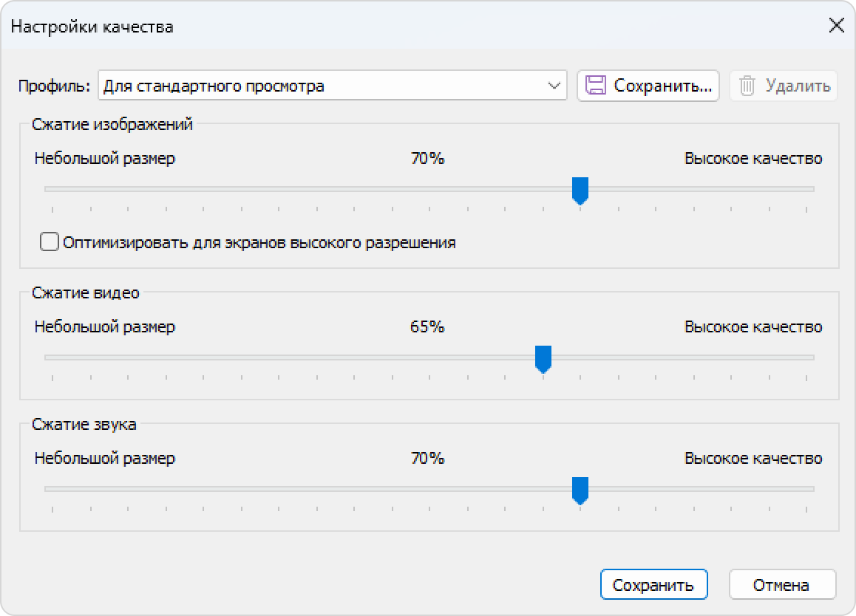The height and width of the screenshot is (616, 856).
Task: Click the Удалить profile button
Action: 784,86
